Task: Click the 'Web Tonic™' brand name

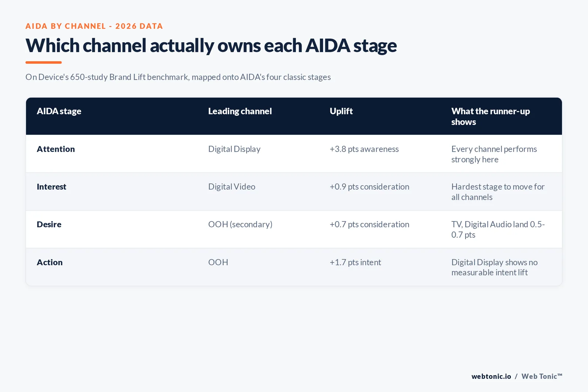Action: (x=542, y=377)
